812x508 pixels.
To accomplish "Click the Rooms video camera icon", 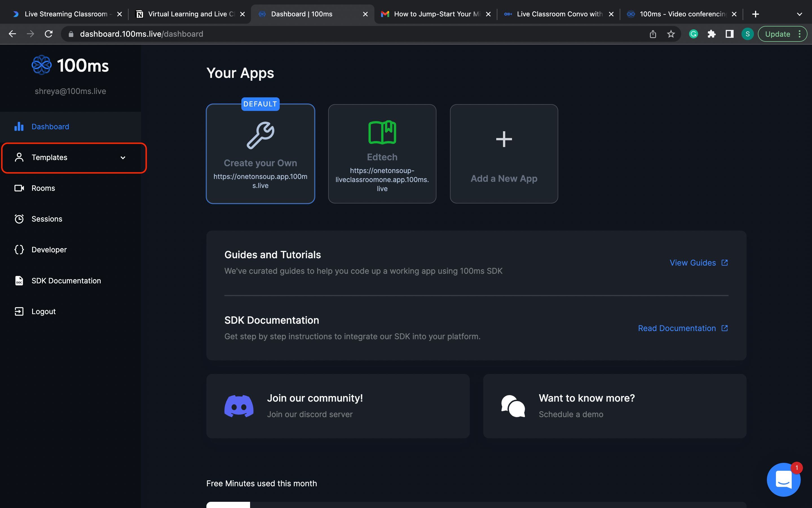I will [x=19, y=188].
